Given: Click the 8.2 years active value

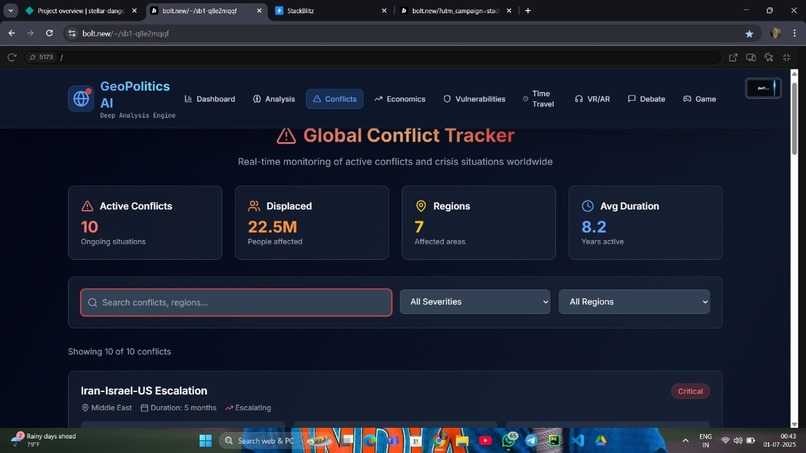Looking at the screenshot, I should [594, 227].
